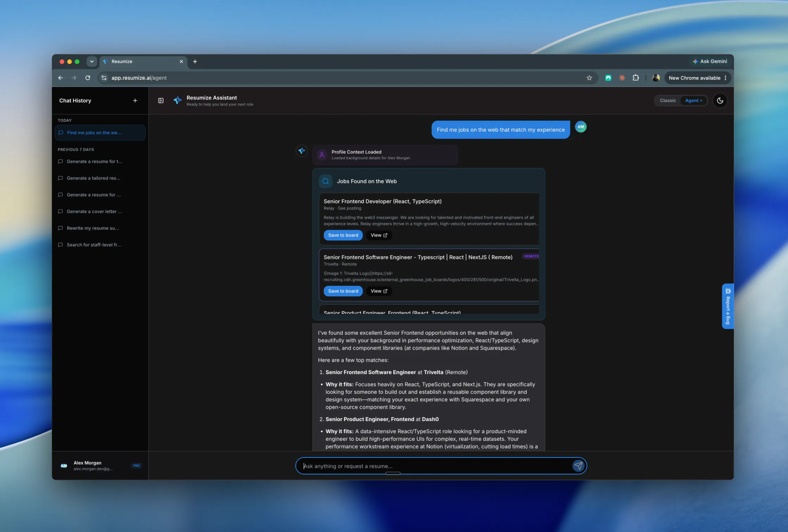Open 'Generate a resume for t...' chat
This screenshot has width=788, height=532.
tap(100, 161)
